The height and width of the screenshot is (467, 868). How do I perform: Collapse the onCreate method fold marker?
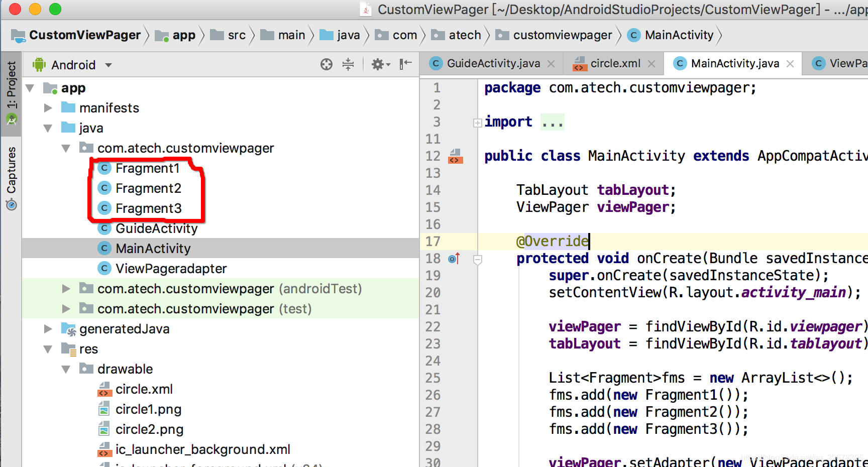coord(478,260)
